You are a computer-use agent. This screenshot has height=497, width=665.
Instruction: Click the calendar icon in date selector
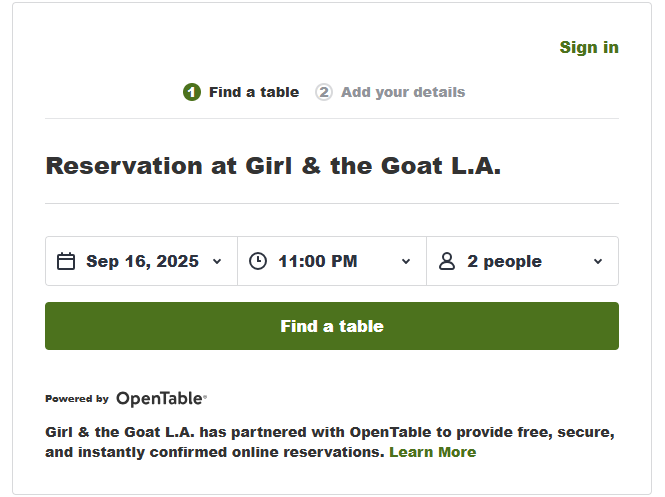click(66, 261)
